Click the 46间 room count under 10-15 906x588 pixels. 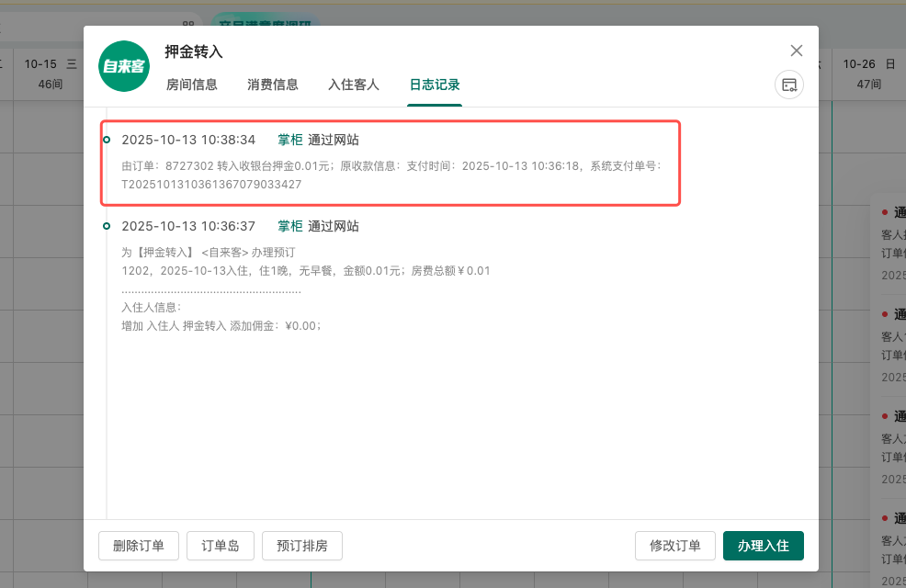pos(51,85)
